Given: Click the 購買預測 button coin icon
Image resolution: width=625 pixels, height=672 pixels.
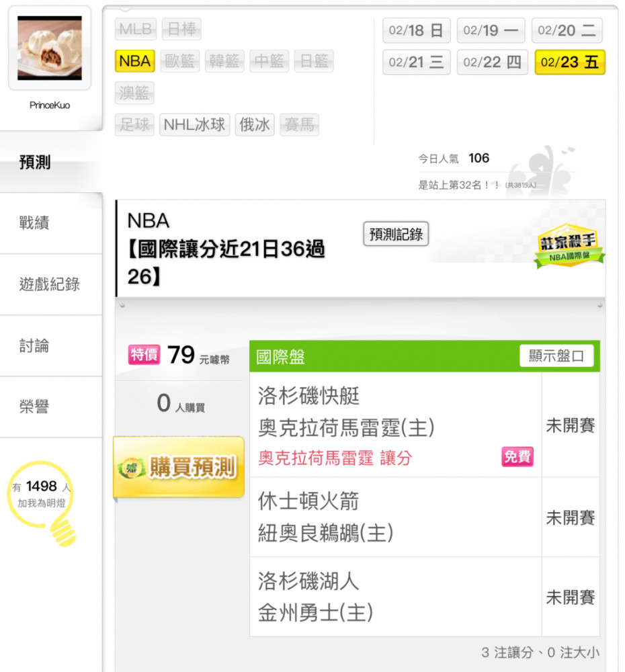Looking at the screenshot, I should coord(132,468).
